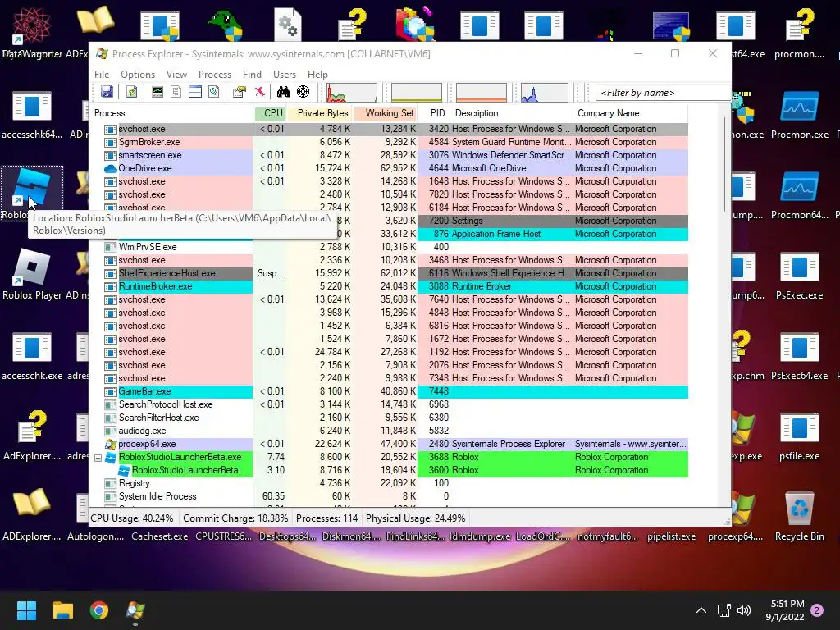This screenshot has height=630, width=840.
Task: Sort by the Working Set column header
Action: [x=386, y=113]
